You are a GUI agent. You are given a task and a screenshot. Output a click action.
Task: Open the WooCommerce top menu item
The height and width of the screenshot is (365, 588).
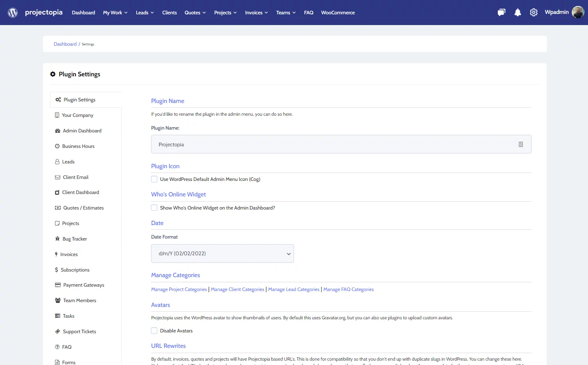click(338, 13)
